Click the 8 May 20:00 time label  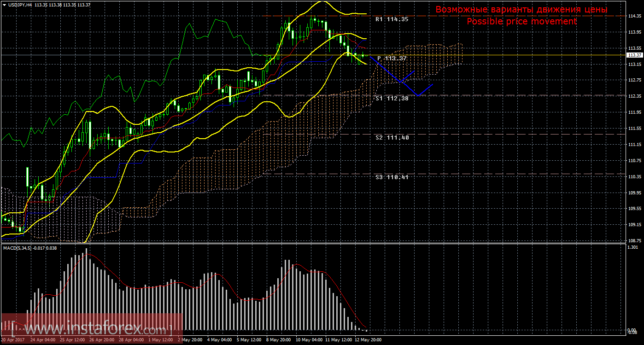pyautogui.click(x=279, y=340)
